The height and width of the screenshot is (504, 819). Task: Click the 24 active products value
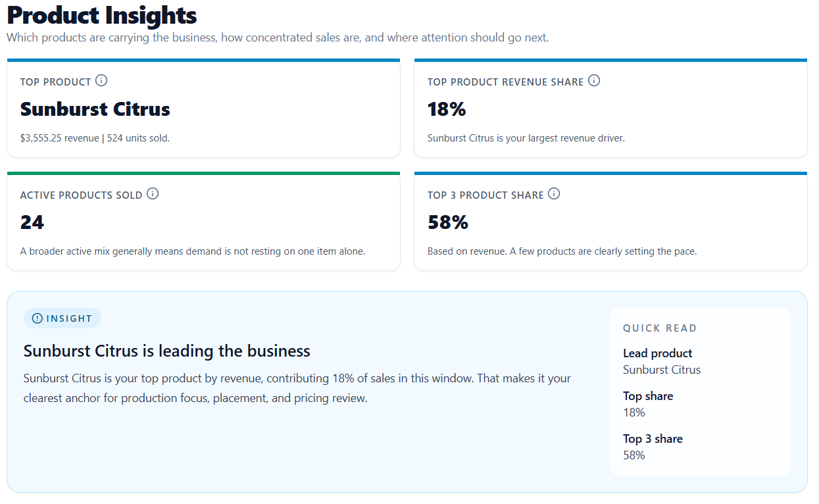point(32,222)
